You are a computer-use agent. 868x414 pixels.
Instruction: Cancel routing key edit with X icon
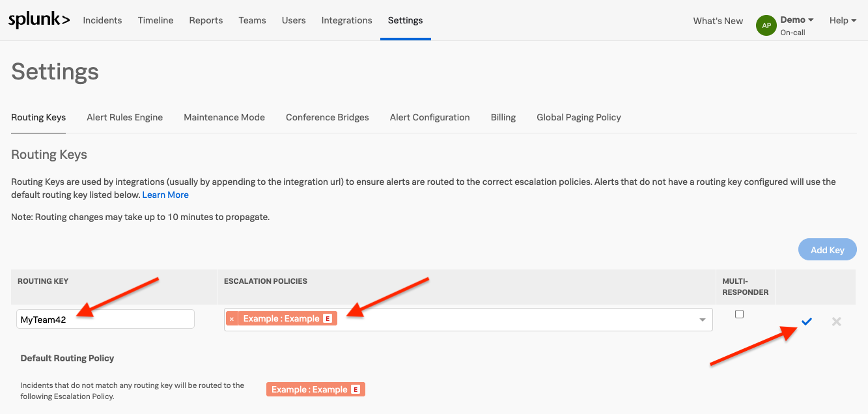pos(836,321)
